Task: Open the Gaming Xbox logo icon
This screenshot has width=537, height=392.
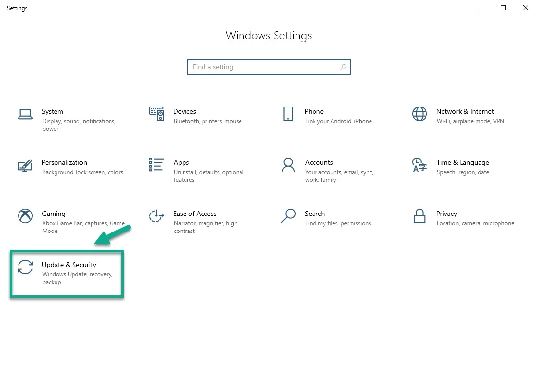Action: click(x=25, y=216)
